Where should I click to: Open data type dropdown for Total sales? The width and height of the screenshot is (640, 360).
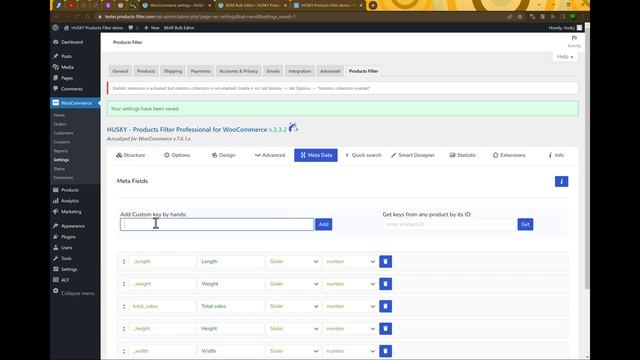pyautogui.click(x=350, y=306)
